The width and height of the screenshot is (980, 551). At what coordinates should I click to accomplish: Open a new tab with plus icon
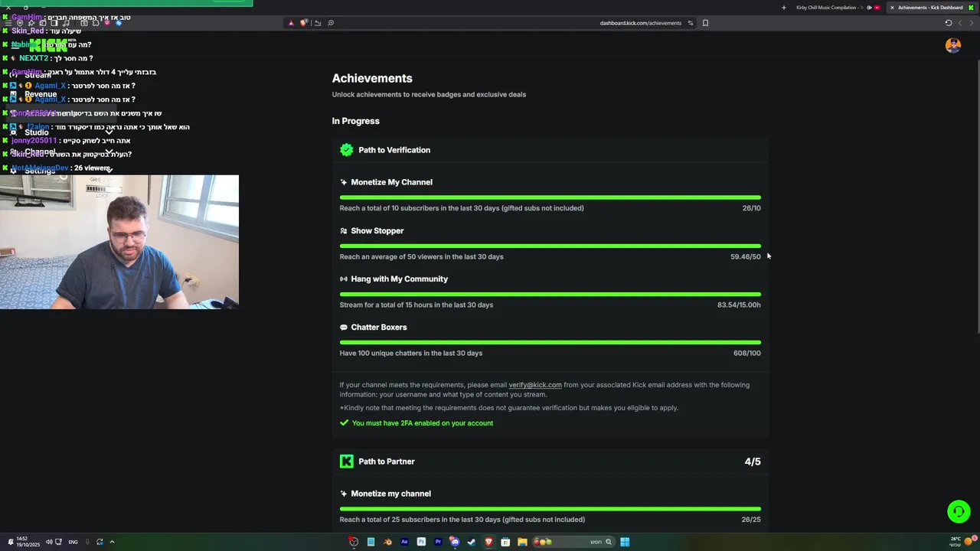click(784, 8)
